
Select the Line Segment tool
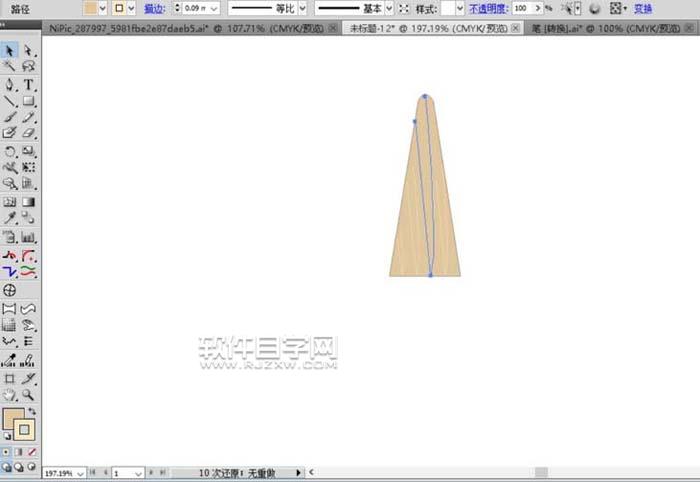pos(9,101)
